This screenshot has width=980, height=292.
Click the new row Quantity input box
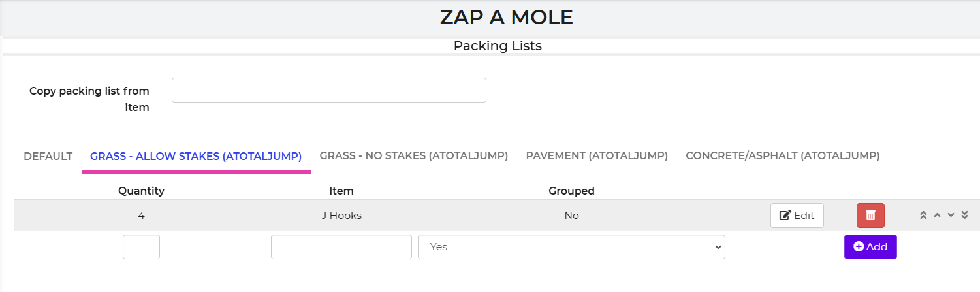click(141, 247)
